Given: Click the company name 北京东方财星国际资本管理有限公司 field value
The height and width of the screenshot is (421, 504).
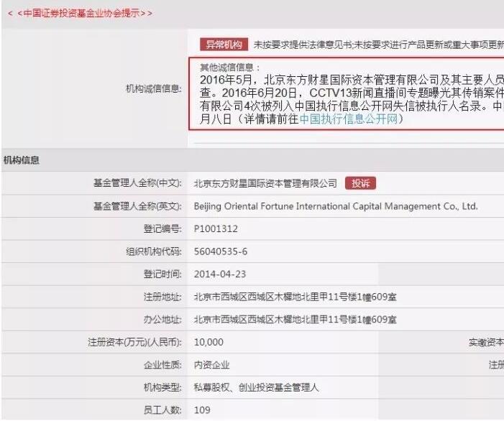Looking at the screenshot, I should [x=265, y=183].
